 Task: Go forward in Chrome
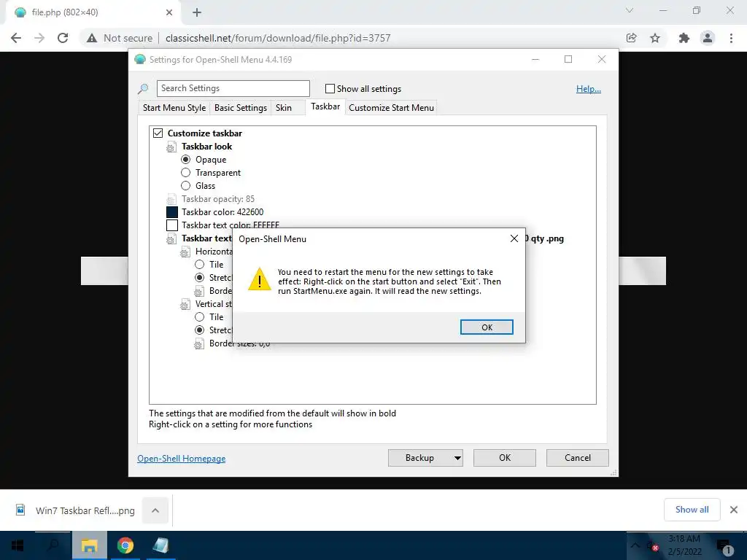tap(39, 38)
